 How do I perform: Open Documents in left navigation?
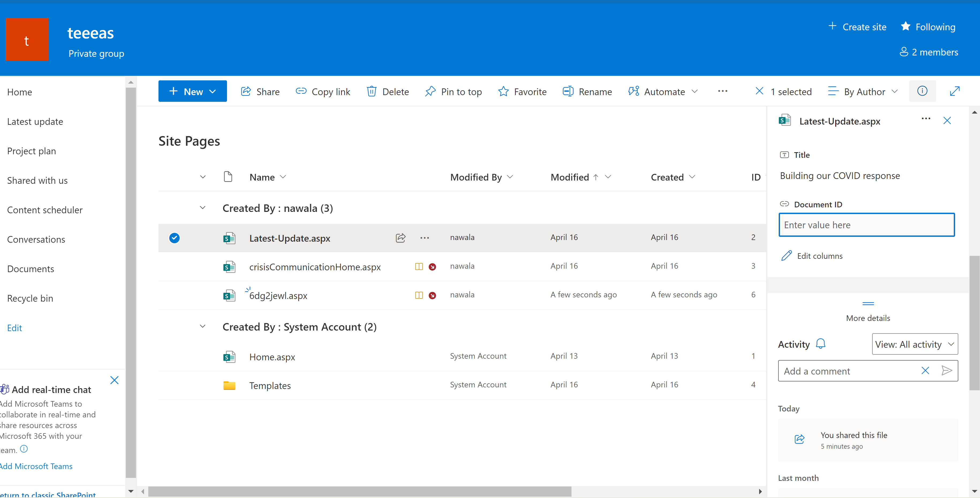[31, 269]
